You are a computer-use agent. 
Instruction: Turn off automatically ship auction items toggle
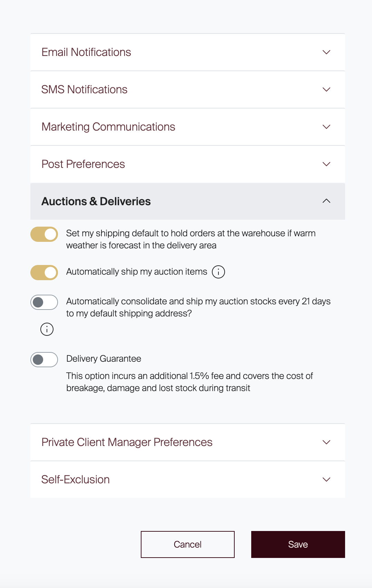coord(44,273)
